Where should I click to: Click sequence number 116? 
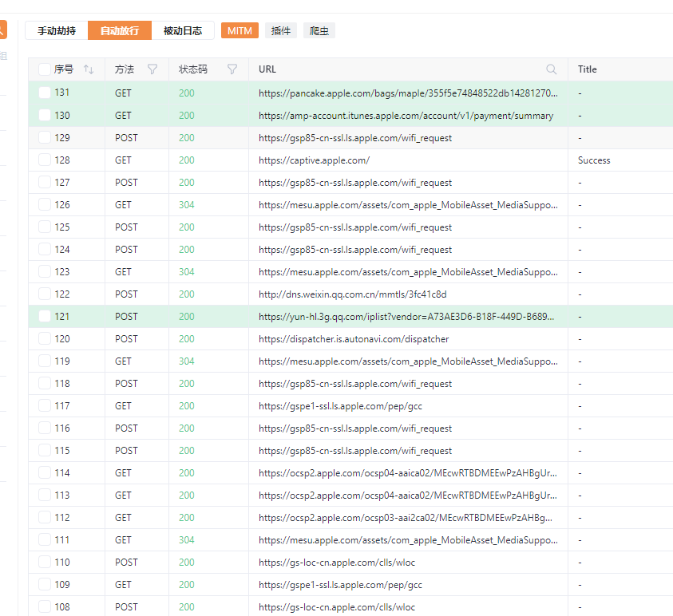point(62,428)
